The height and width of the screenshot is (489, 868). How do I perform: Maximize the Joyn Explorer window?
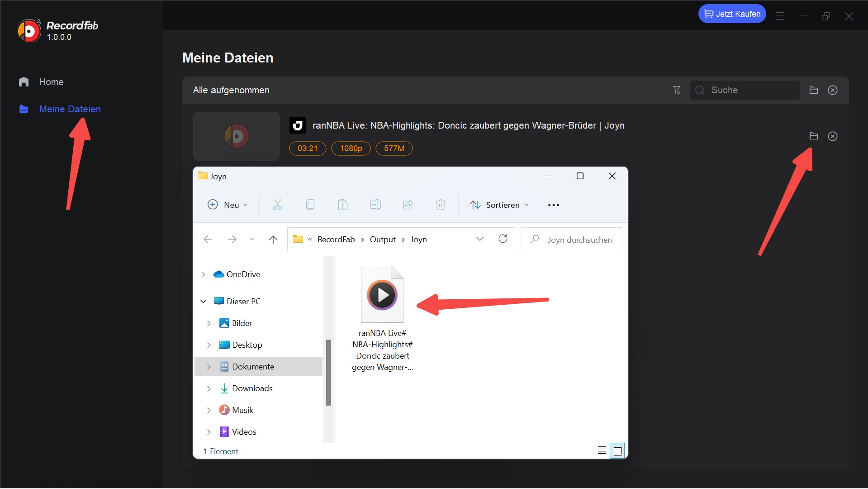pyautogui.click(x=580, y=176)
